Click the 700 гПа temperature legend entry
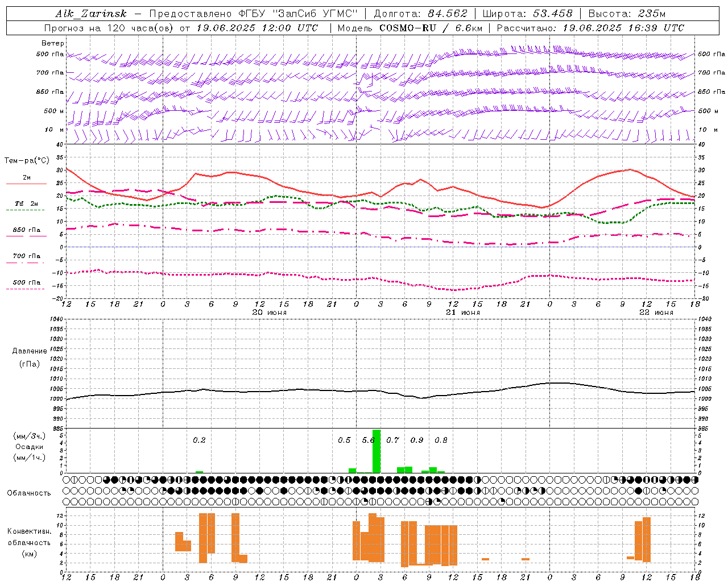 click(26, 257)
